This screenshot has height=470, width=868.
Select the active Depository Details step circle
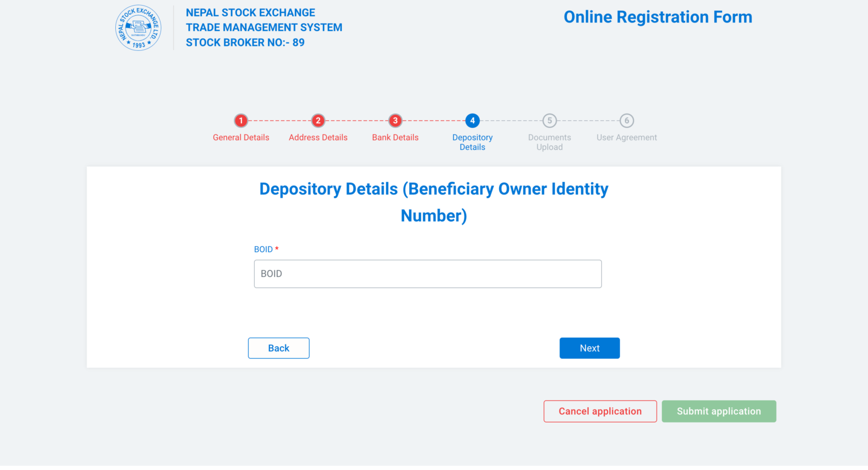point(472,120)
